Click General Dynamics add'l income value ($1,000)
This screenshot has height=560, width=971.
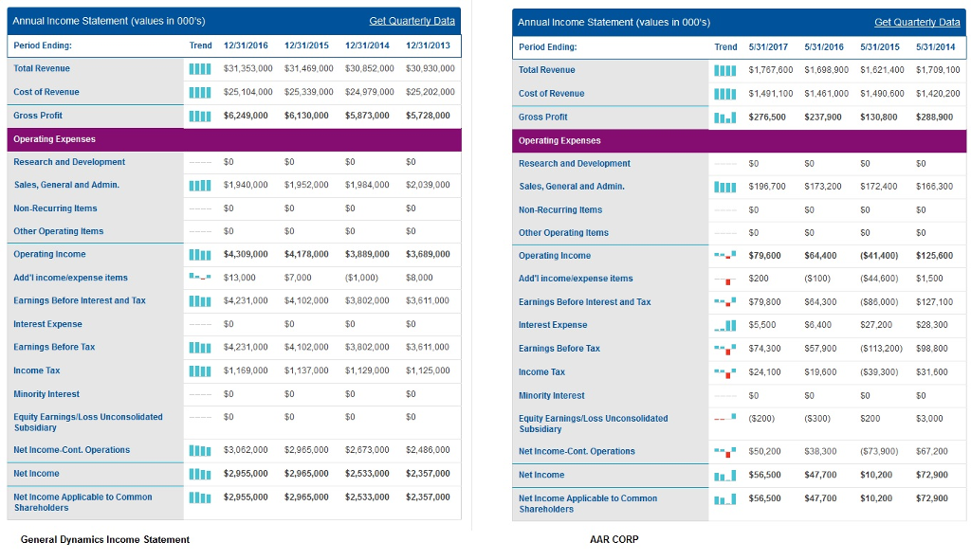tap(361, 278)
